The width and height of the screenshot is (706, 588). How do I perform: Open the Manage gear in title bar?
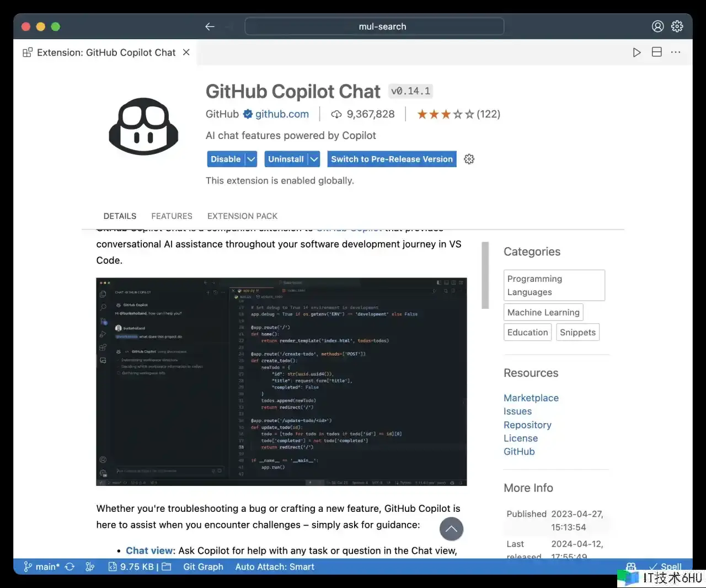(x=677, y=26)
